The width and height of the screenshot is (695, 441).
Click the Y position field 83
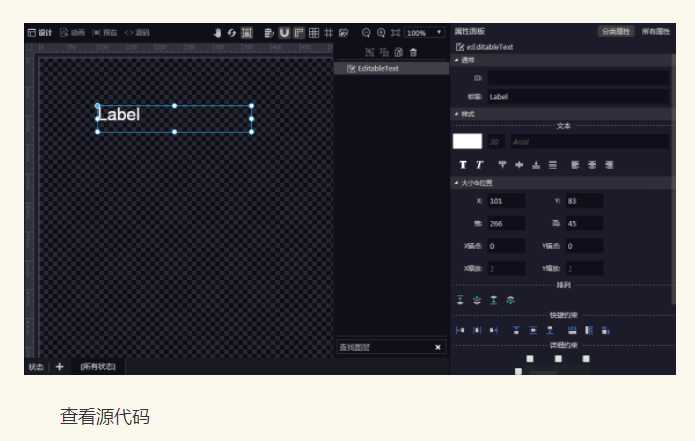pyautogui.click(x=585, y=201)
